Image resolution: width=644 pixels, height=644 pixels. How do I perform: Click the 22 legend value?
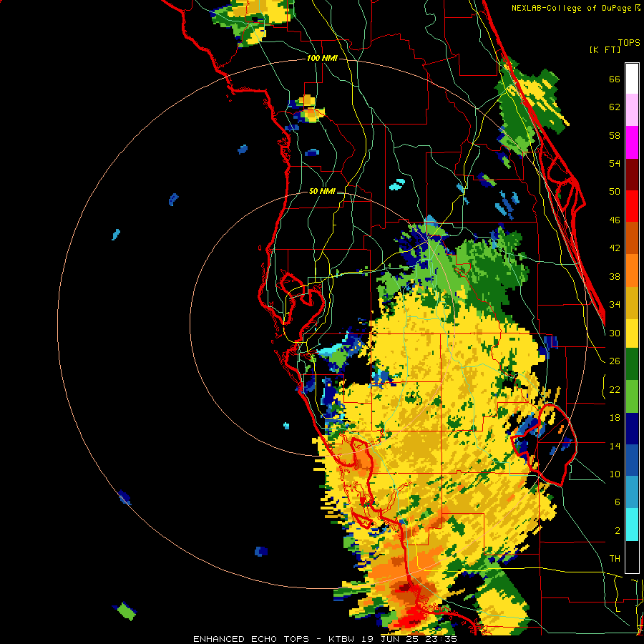[615, 390]
